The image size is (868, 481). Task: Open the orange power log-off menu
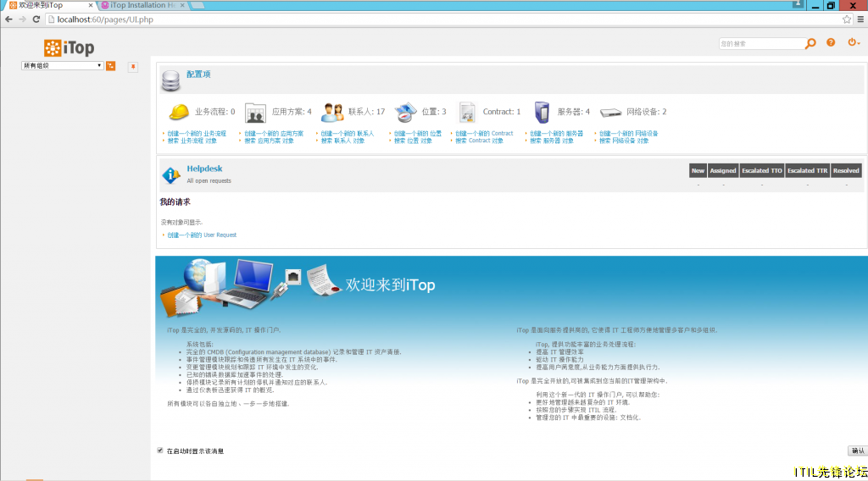pos(853,42)
